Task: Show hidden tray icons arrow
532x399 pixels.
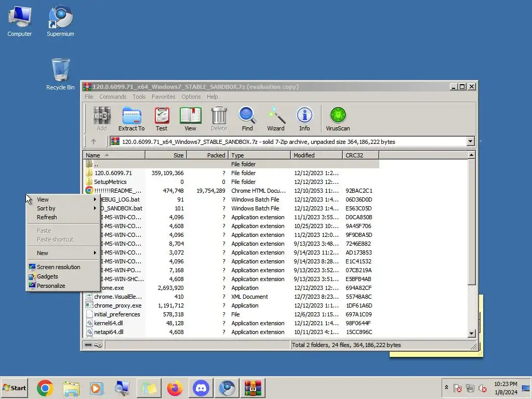Action: click(x=446, y=388)
